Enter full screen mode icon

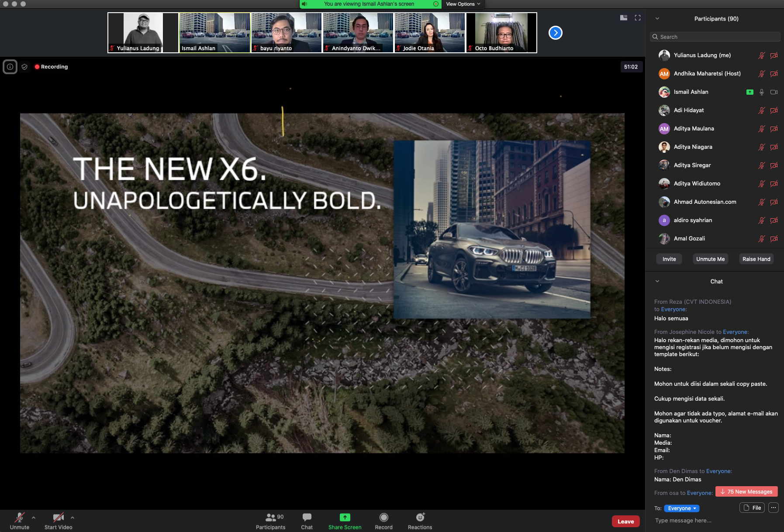(638, 18)
